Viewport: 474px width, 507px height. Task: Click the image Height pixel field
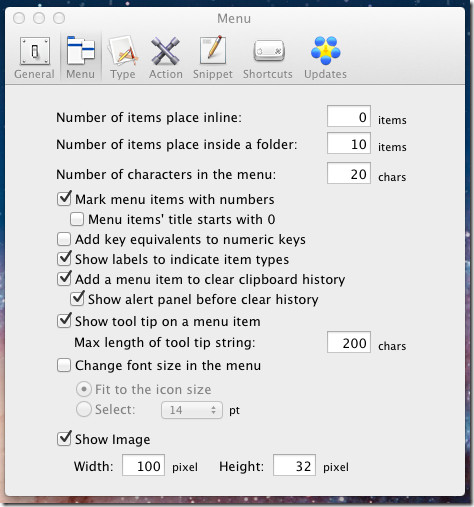(x=294, y=465)
